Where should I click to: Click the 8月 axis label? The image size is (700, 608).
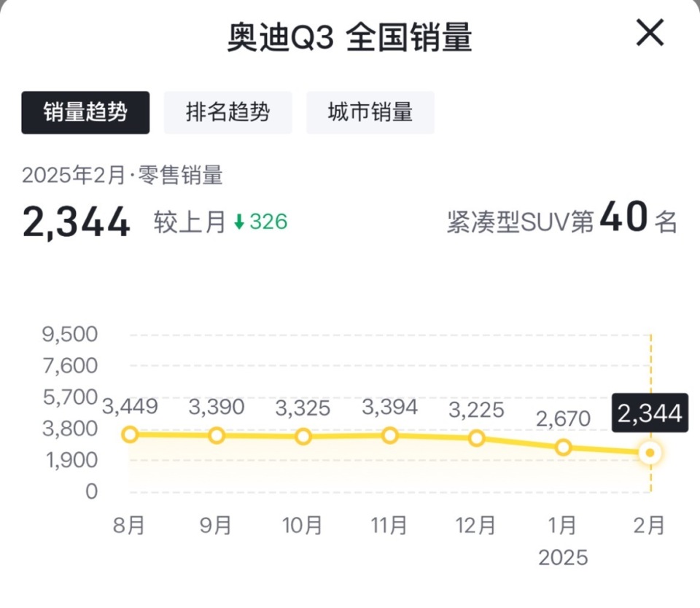[x=130, y=524]
